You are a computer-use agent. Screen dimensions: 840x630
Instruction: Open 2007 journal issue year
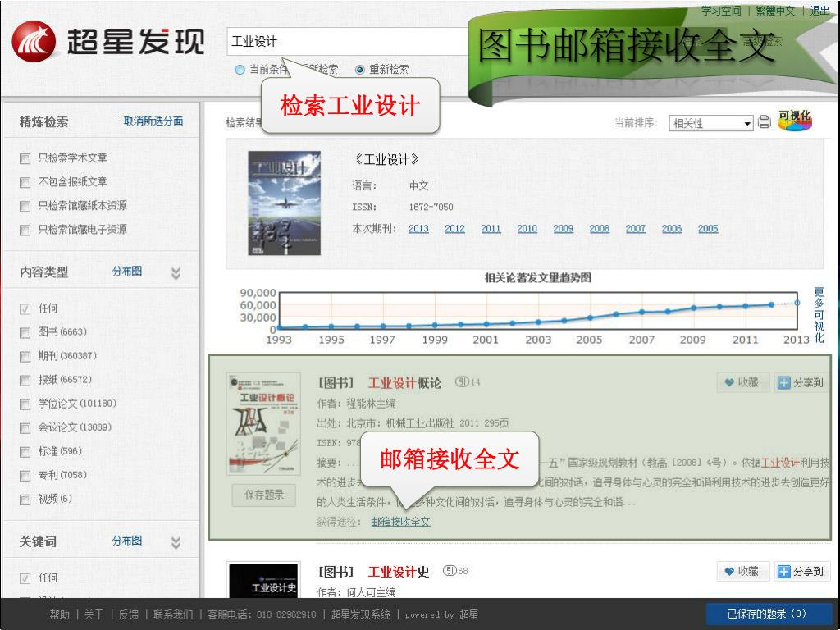(x=636, y=229)
